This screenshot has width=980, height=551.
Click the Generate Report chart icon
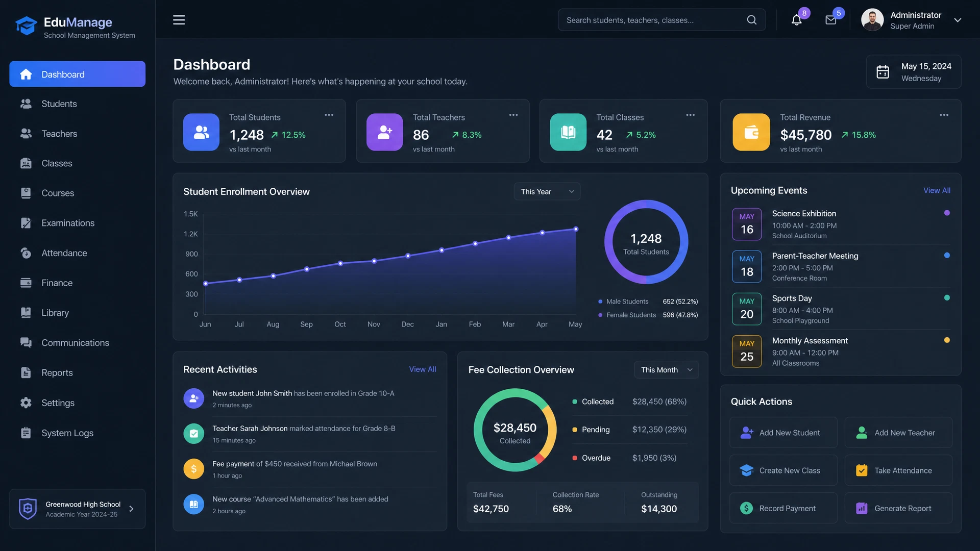pos(862,508)
